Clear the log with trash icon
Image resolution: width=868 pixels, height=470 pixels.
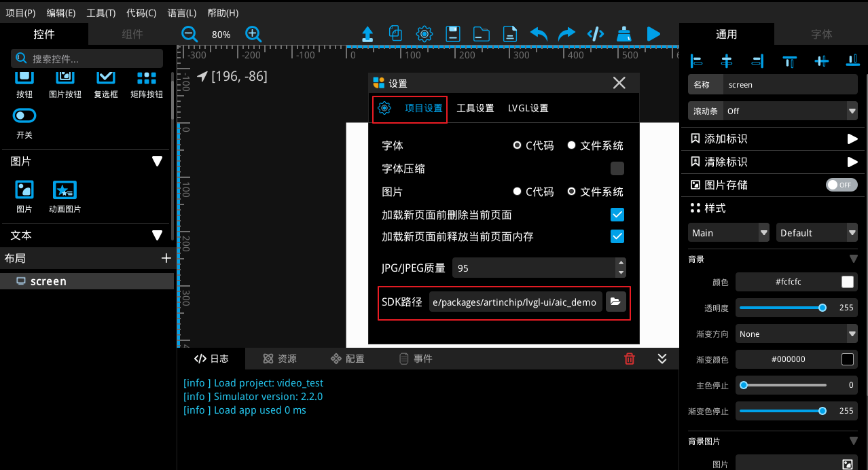[630, 359]
